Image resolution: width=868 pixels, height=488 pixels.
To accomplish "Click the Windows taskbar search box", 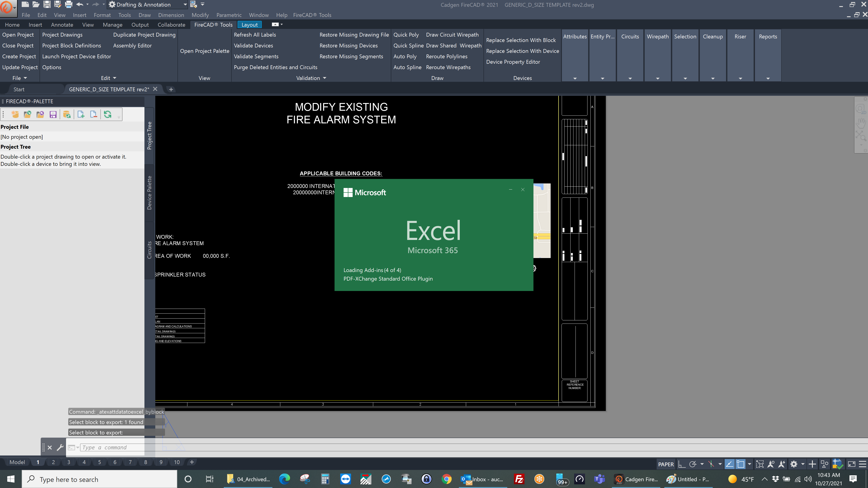I will (99, 479).
